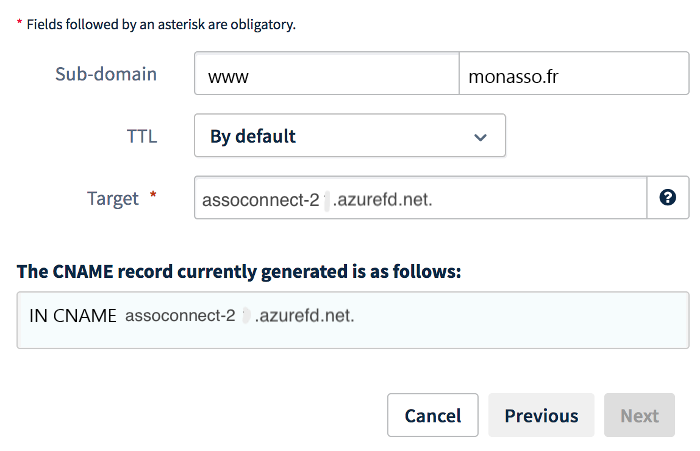Select the 'By default' TTL combo box
This screenshot has width=700, height=451.
click(x=350, y=135)
